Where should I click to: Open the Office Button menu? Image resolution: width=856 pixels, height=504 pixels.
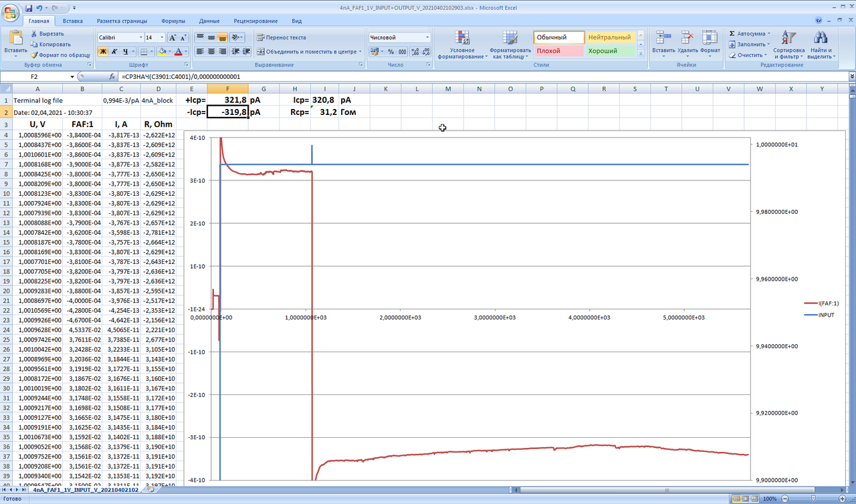11,13
